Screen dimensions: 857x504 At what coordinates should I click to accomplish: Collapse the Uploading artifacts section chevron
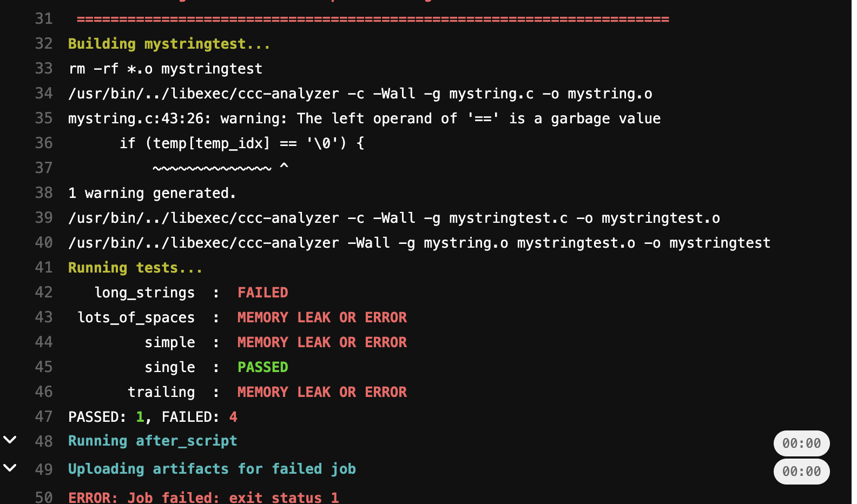tap(10, 468)
